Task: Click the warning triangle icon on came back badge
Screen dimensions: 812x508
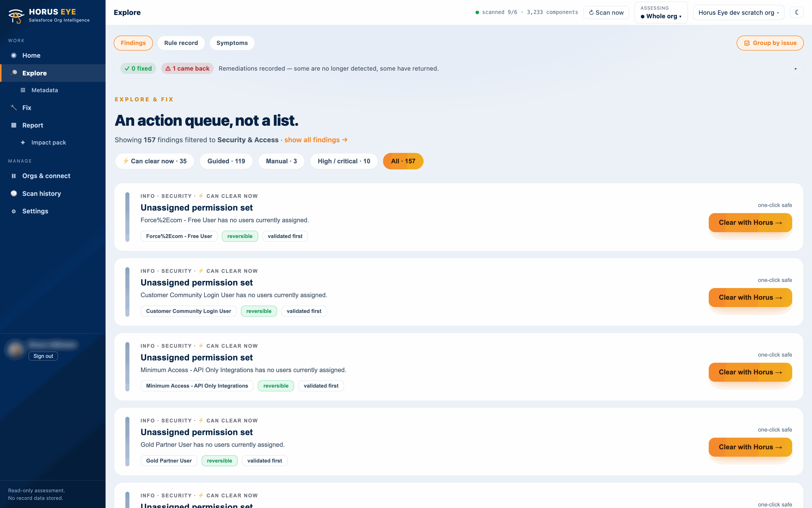Action: (168, 69)
